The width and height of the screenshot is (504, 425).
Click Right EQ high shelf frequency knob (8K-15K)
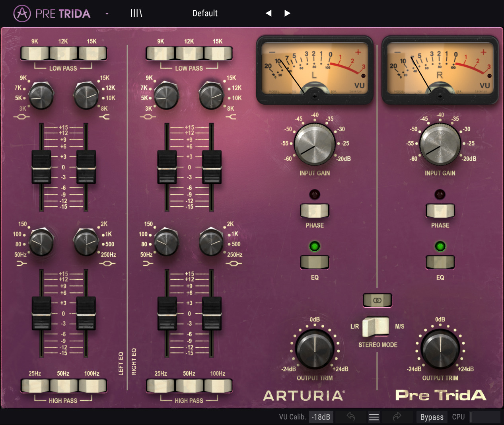(x=212, y=96)
